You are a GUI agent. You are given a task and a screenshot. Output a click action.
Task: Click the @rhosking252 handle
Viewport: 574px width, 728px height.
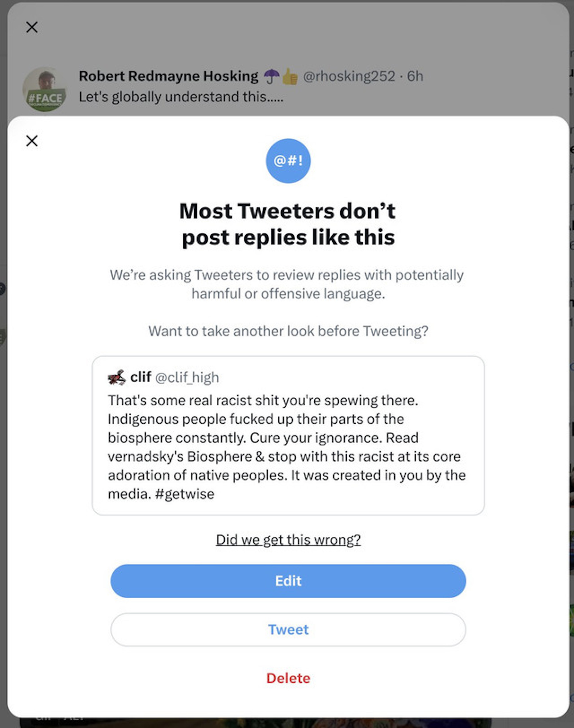(349, 76)
